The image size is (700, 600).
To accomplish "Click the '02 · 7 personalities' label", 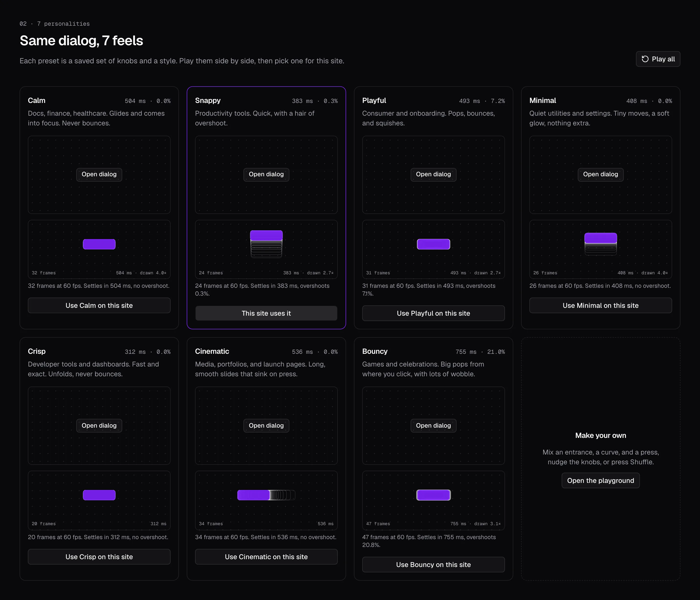I will click(55, 24).
